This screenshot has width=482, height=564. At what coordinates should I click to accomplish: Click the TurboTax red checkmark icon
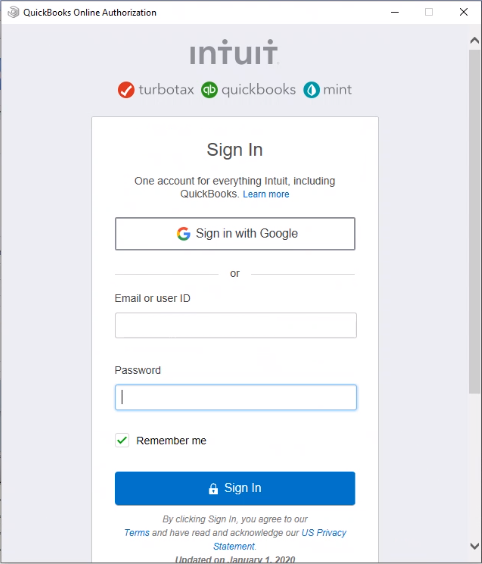click(126, 90)
